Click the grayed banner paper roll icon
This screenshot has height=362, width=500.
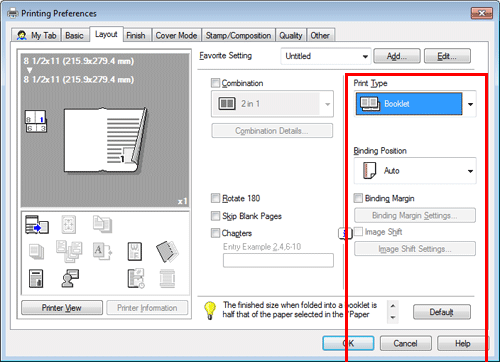coord(167,279)
